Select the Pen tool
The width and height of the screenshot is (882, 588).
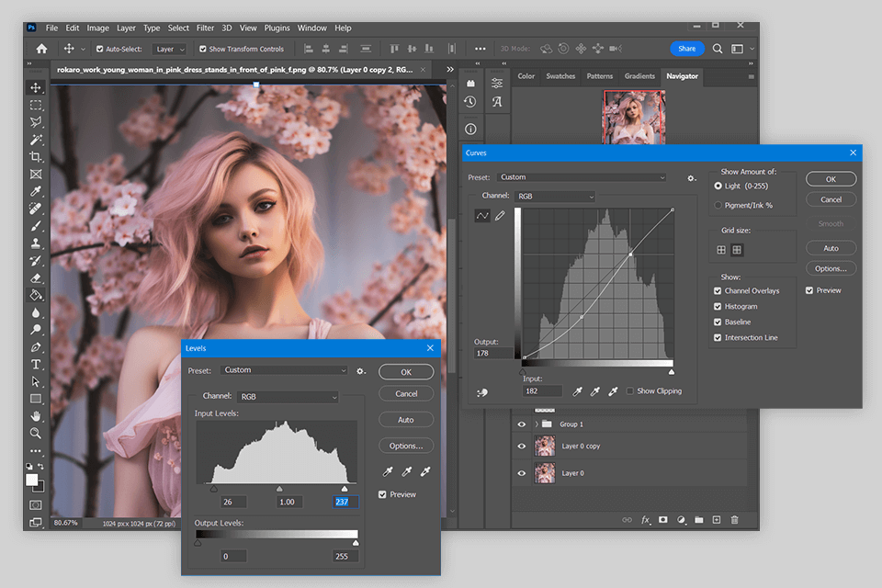coord(36,347)
